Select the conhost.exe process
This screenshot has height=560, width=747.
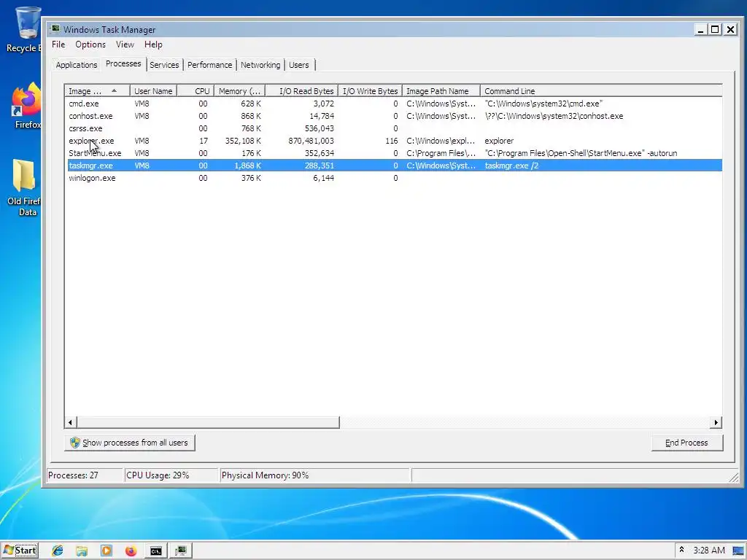393,116
